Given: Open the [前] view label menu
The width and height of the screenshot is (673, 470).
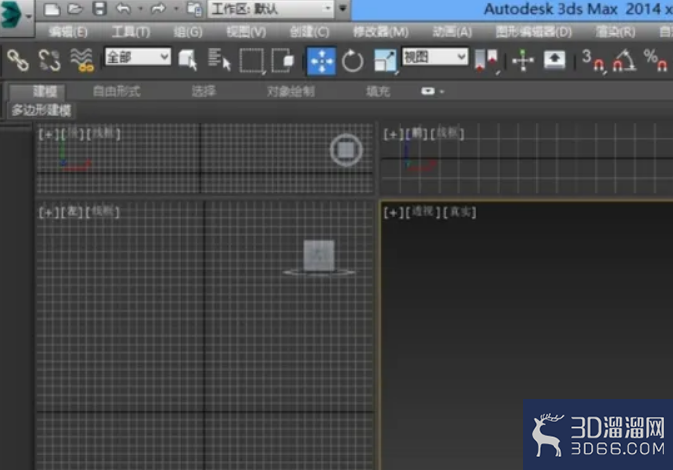Looking at the screenshot, I should [x=417, y=134].
